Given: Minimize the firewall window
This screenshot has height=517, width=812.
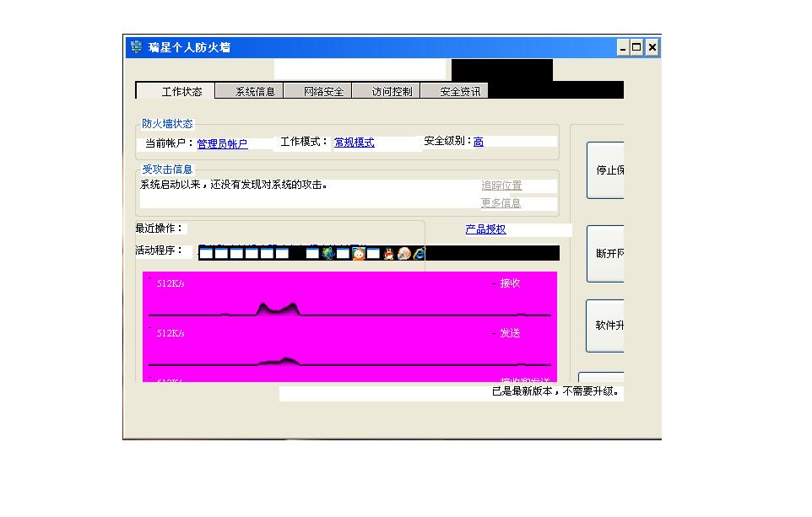Looking at the screenshot, I should tap(623, 47).
